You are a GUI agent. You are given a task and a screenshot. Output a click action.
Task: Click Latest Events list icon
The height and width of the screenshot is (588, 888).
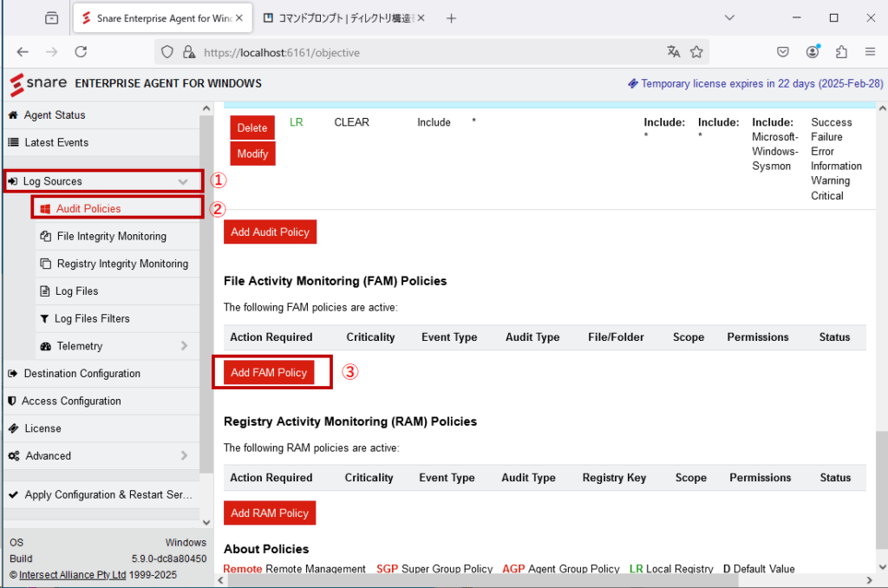[13, 142]
